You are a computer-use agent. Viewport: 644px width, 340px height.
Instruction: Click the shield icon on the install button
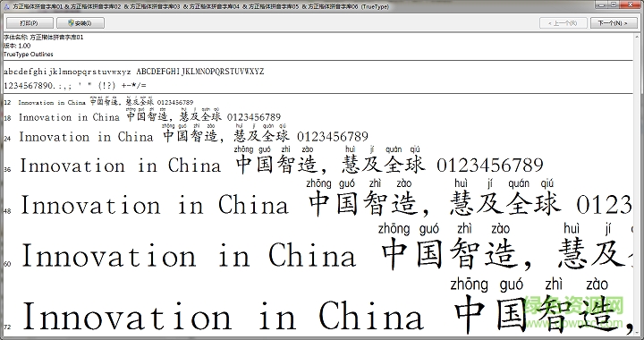pyautogui.click(x=71, y=23)
